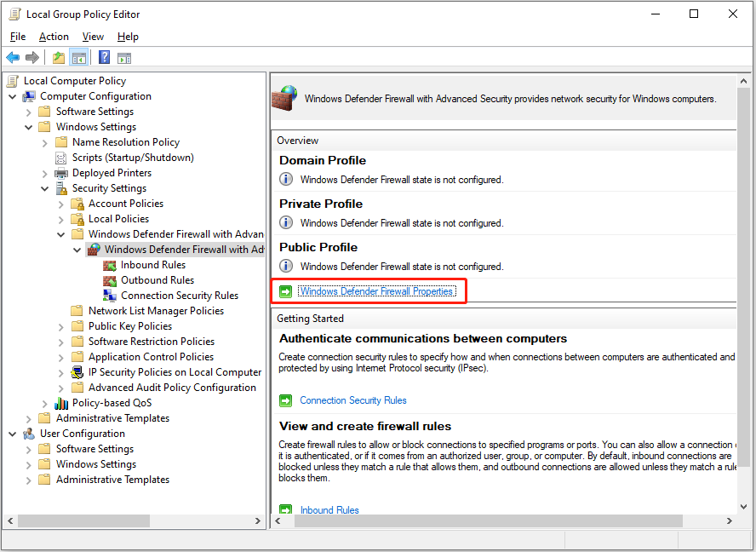The width and height of the screenshot is (756, 552).
Task: Expand the Policy-based QoS node
Action: 45,404
